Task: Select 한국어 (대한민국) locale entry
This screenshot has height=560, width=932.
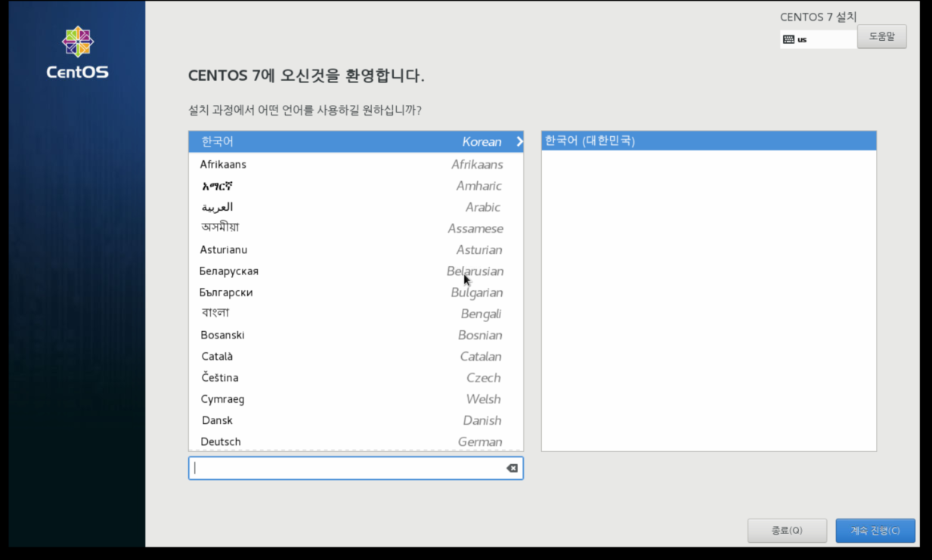Action: 709,141
